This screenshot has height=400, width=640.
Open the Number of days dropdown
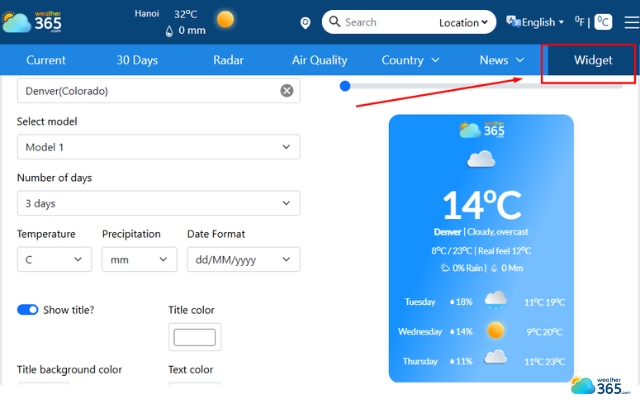(x=158, y=203)
